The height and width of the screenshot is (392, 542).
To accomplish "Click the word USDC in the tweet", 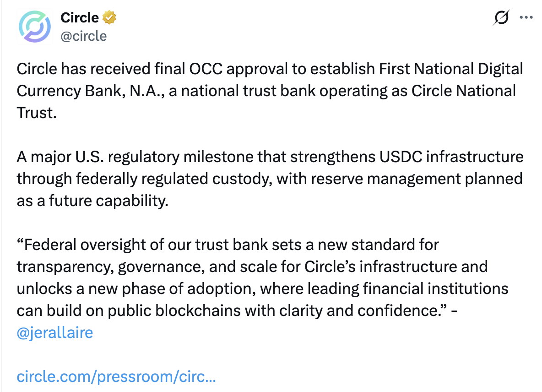I will tap(401, 157).
